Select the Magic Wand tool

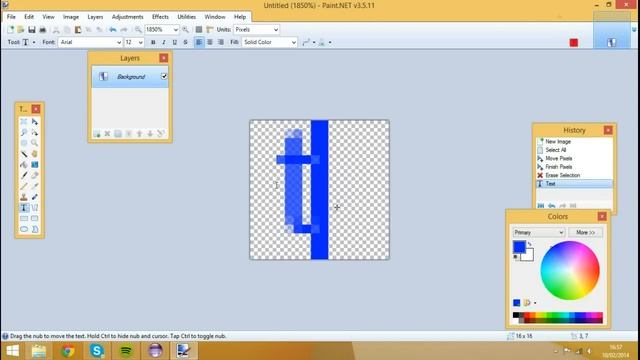pos(24,154)
